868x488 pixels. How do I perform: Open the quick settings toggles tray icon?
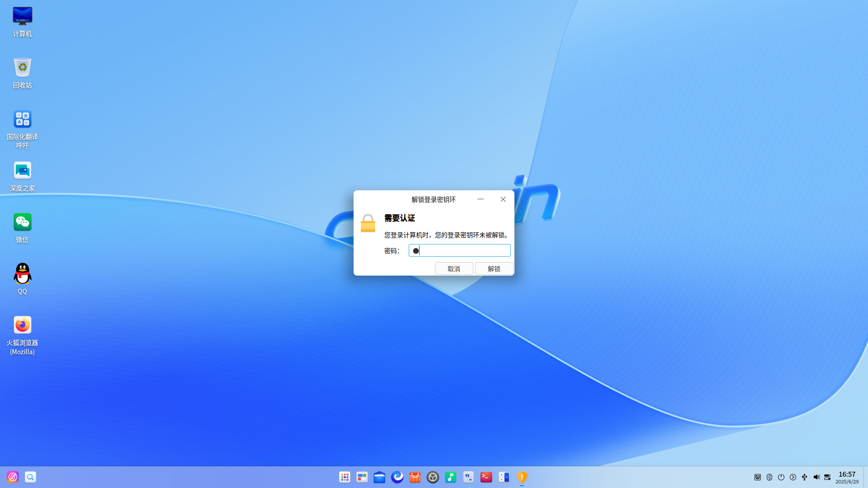tap(827, 477)
